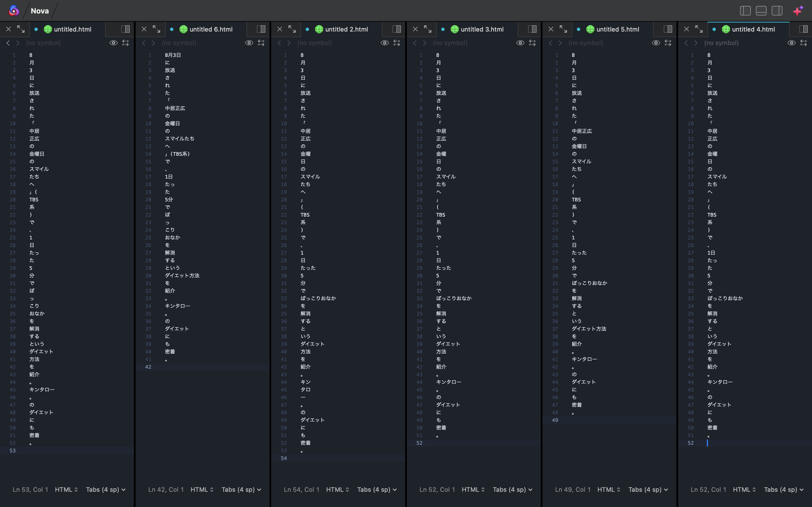Click the Ln 42, Col 1 position indicator
This screenshot has width=812, height=507.
(166, 490)
